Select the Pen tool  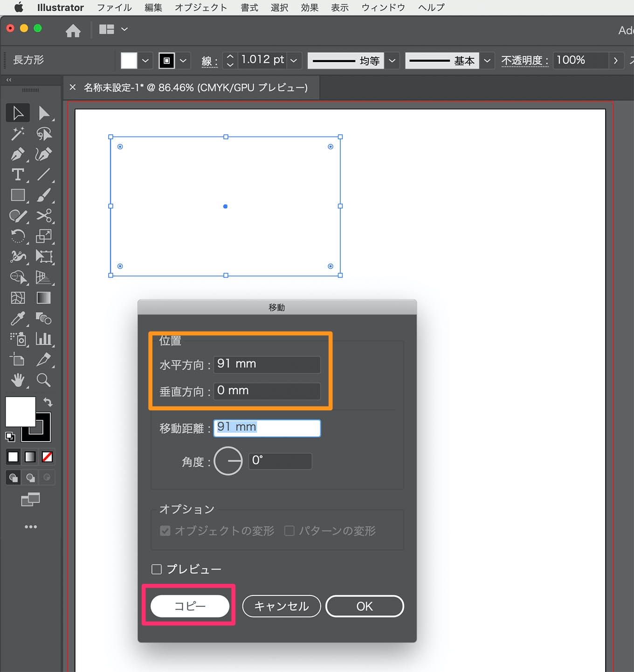tap(18, 154)
